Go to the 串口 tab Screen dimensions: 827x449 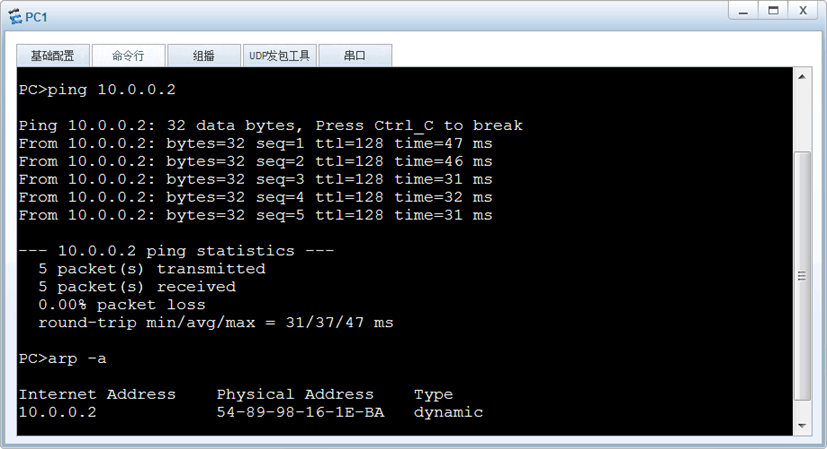(x=355, y=55)
